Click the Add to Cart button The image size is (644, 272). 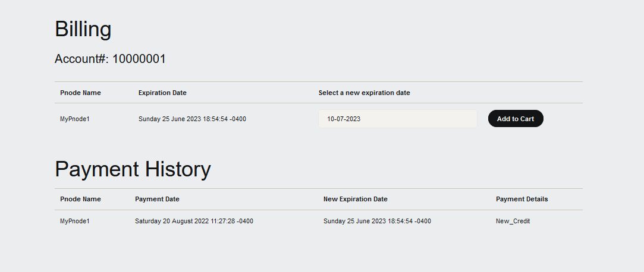[516, 119]
